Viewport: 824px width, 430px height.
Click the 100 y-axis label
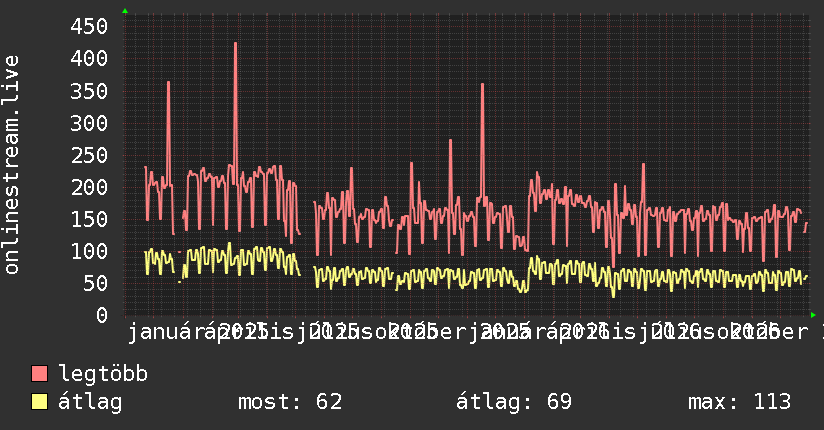(89, 251)
